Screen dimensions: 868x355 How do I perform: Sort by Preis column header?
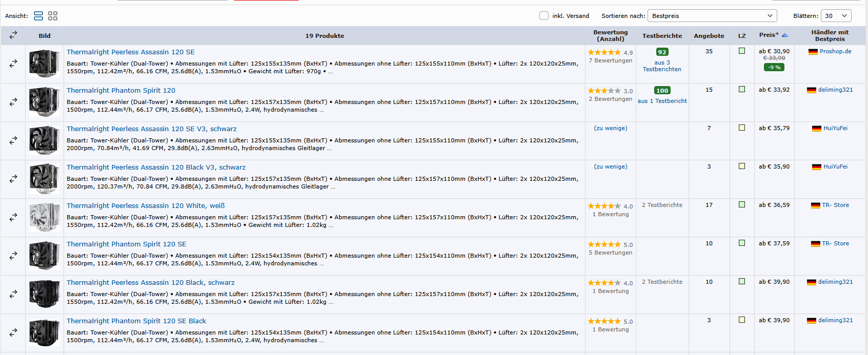tap(769, 35)
